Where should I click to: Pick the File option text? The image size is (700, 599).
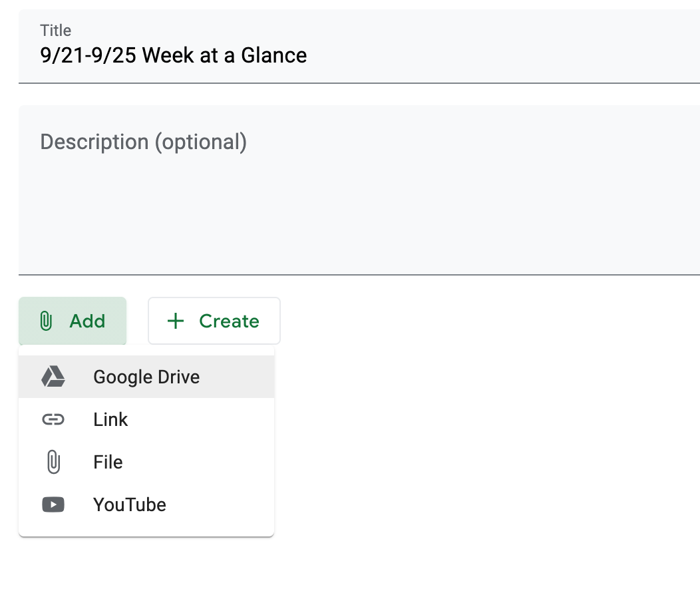point(108,462)
